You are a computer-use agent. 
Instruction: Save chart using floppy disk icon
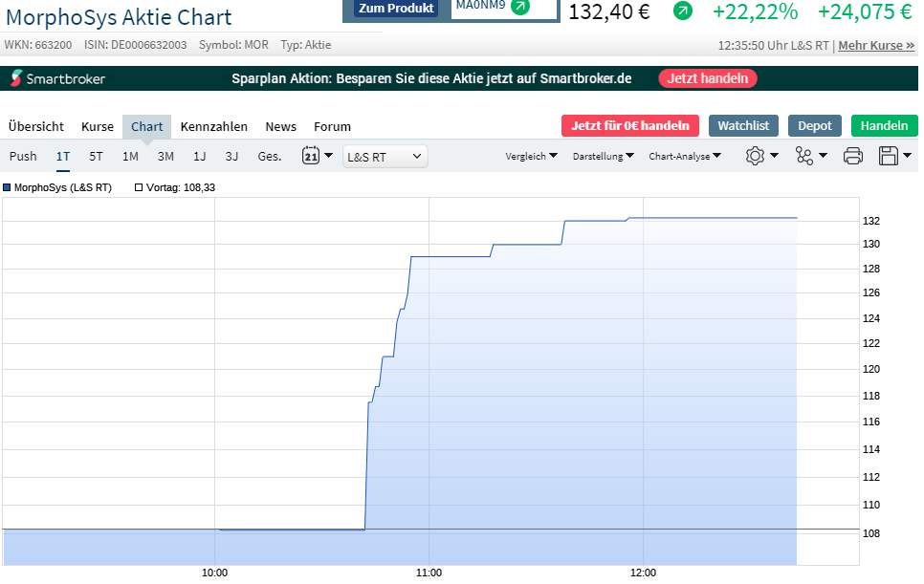coord(888,156)
